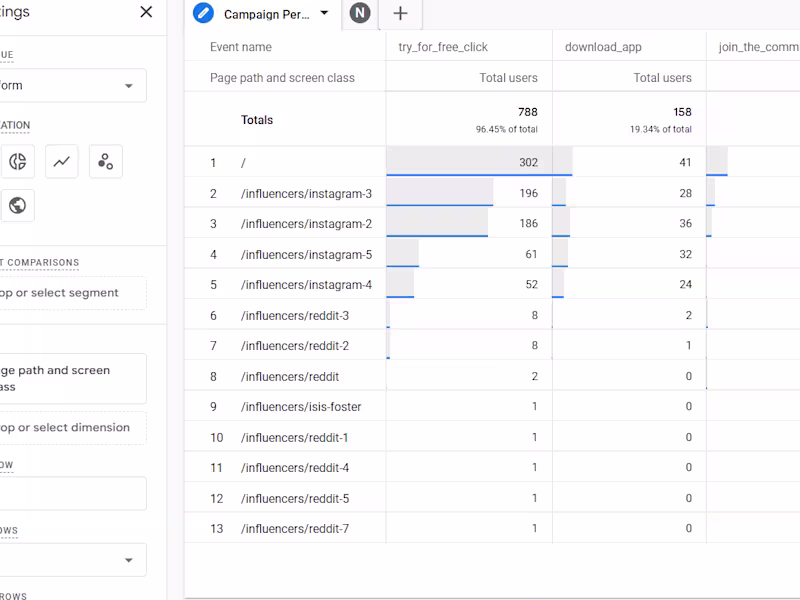Screen dimensions: 800x600
Task: Select the scatter plot visualization
Action: 103,161
